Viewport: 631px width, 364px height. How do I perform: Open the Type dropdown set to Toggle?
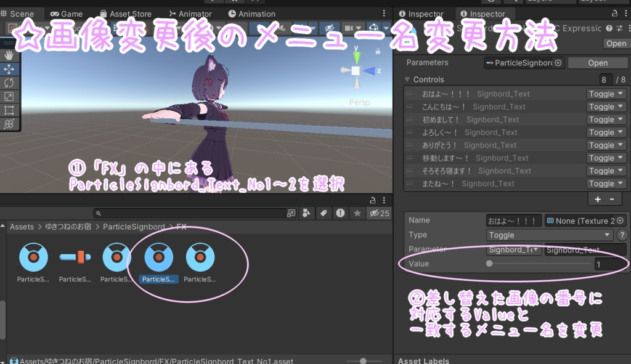[x=548, y=235]
